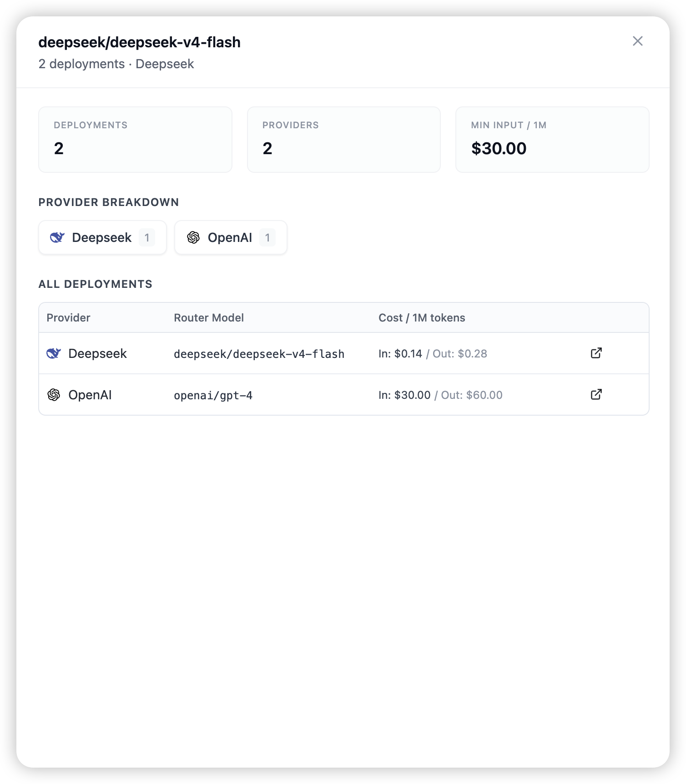686x784 pixels.
Task: Select the openai/gpt-4 router model text
Action: 213,395
